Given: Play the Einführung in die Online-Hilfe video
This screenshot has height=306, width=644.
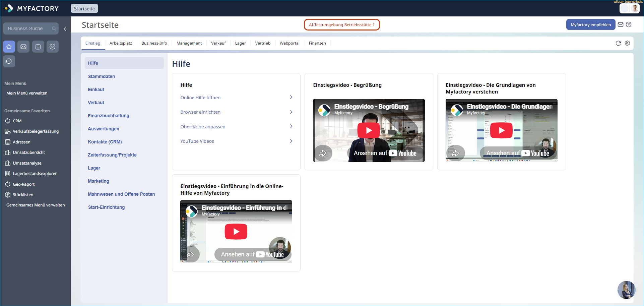Looking at the screenshot, I should pyautogui.click(x=236, y=232).
